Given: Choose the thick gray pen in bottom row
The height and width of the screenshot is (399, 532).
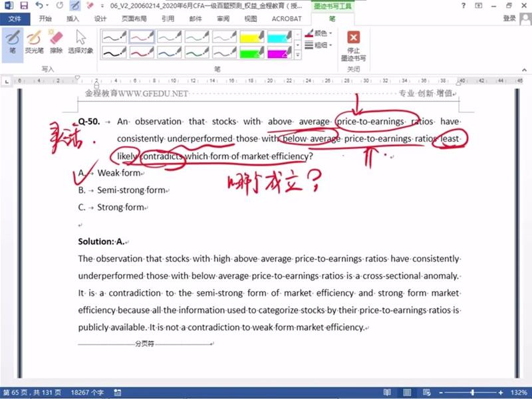Looking at the screenshot, I should click(x=224, y=53).
